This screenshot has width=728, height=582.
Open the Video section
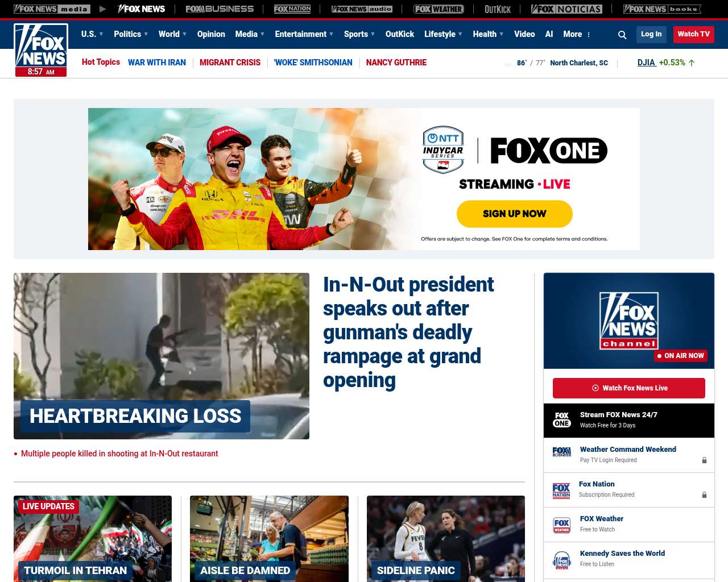click(x=524, y=34)
